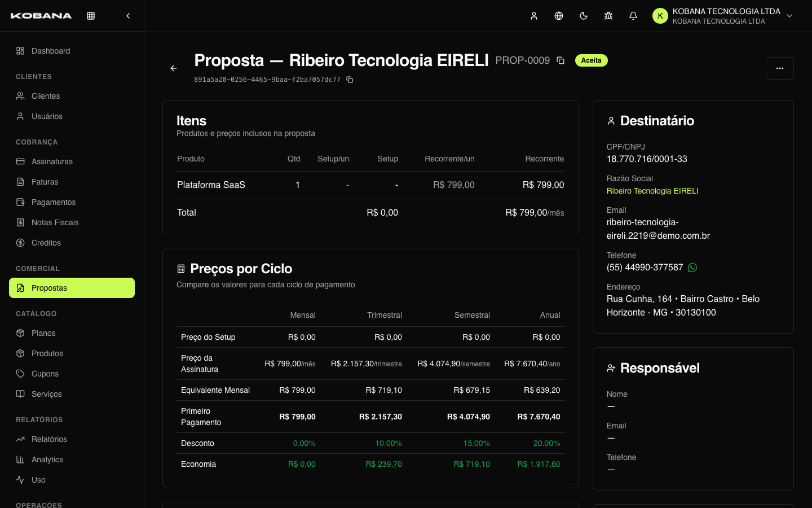Open the three-dots actions menu
Viewport: 812px width, 508px height.
780,68
